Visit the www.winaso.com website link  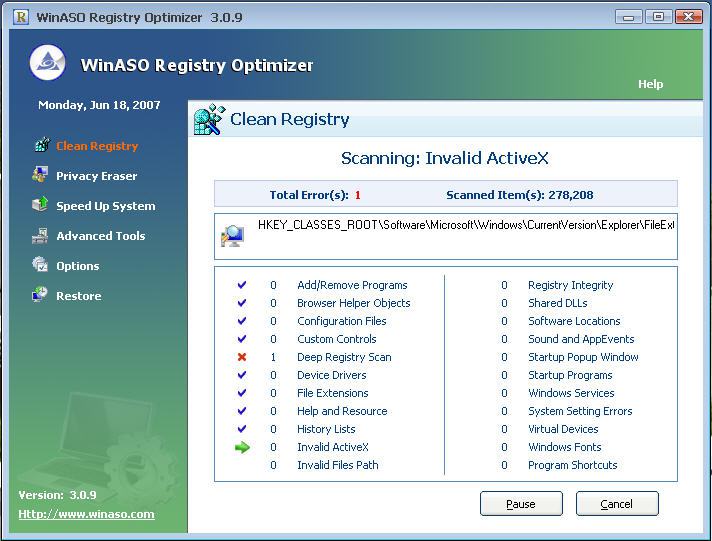[86, 514]
